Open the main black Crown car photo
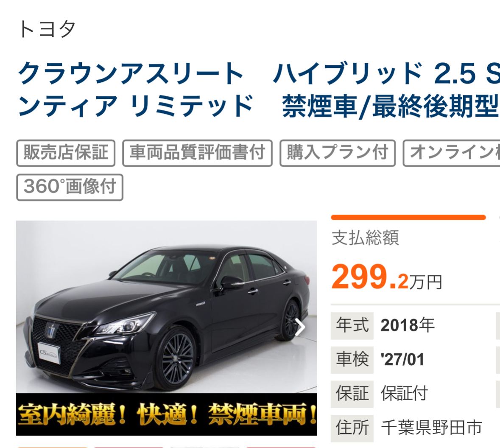Image resolution: width=500 pixels, height=448 pixels. 166,307
